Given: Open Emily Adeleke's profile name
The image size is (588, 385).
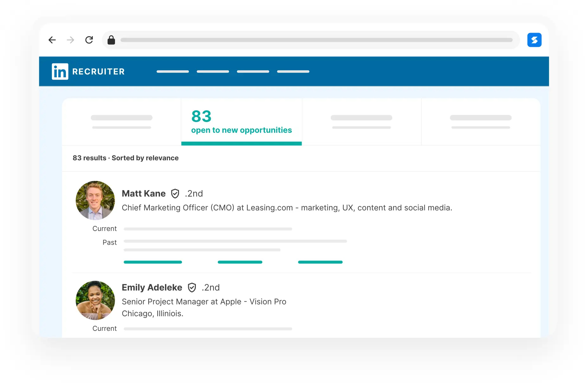Looking at the screenshot, I should coord(152,287).
